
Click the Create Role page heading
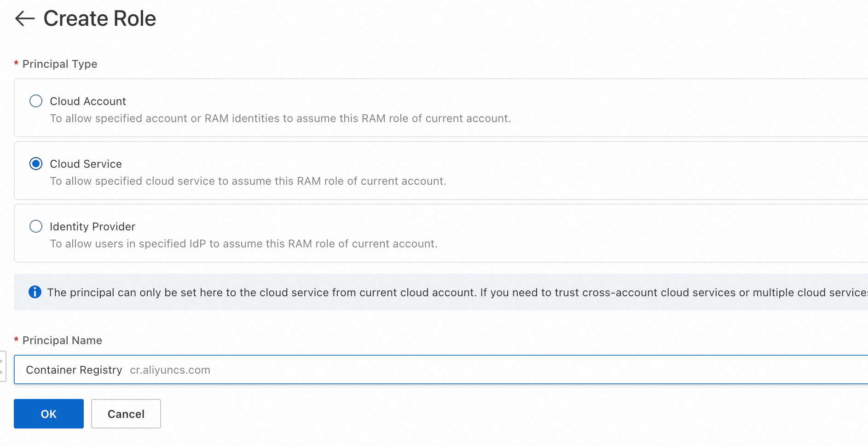click(x=100, y=19)
